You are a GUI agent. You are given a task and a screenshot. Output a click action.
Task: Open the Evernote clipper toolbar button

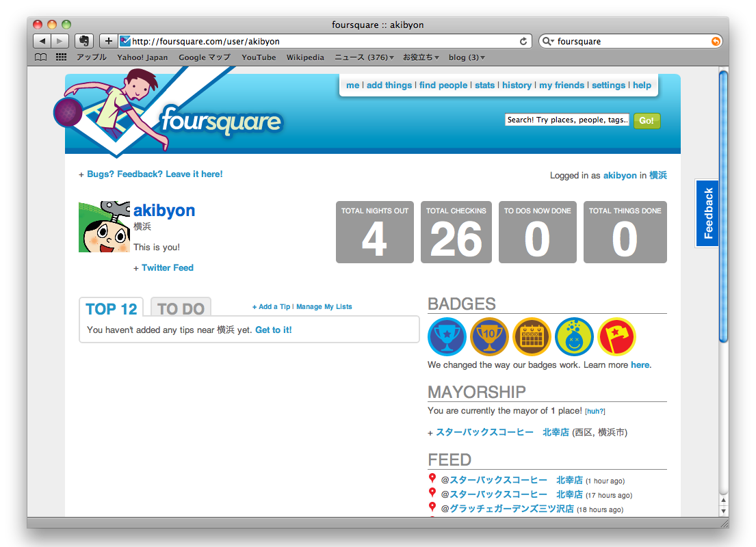[x=84, y=41]
